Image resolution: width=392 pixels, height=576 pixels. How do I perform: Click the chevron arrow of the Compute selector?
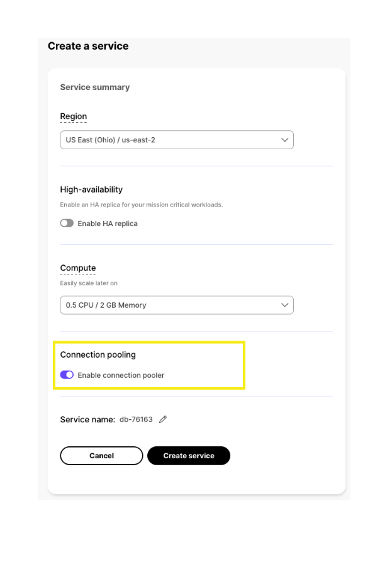point(285,305)
